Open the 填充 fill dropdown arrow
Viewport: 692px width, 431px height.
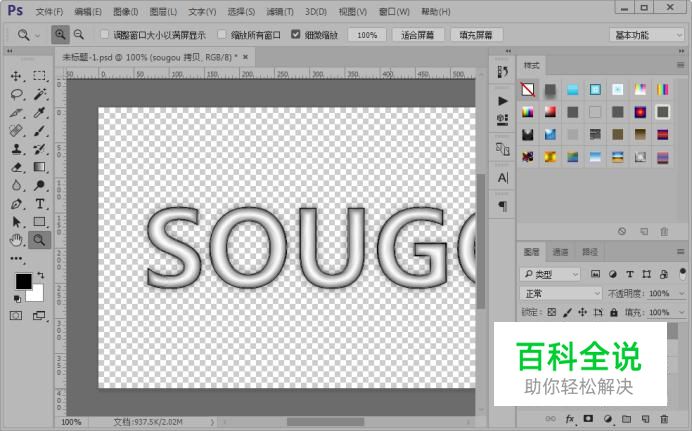(x=682, y=312)
